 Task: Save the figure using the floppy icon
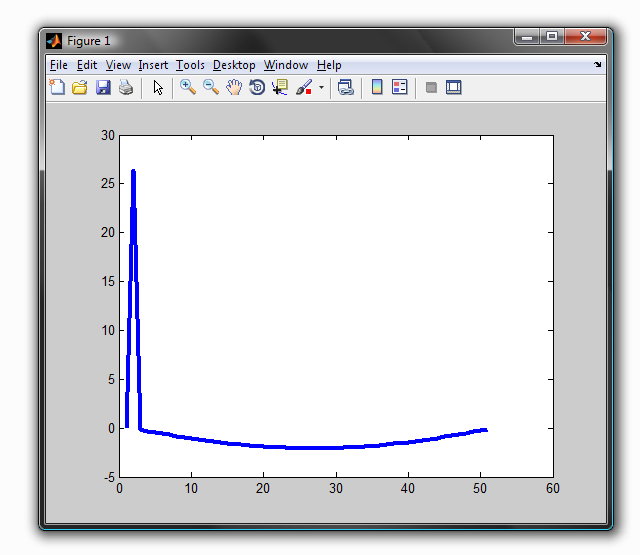103,88
